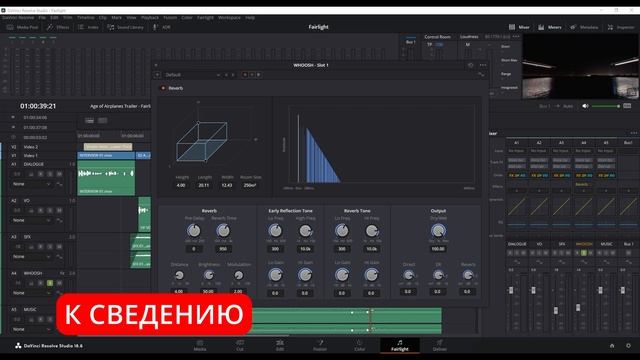Screen dimensions: 640x360
Task: Click the Reverb Time value field 950
Action: 223,249
